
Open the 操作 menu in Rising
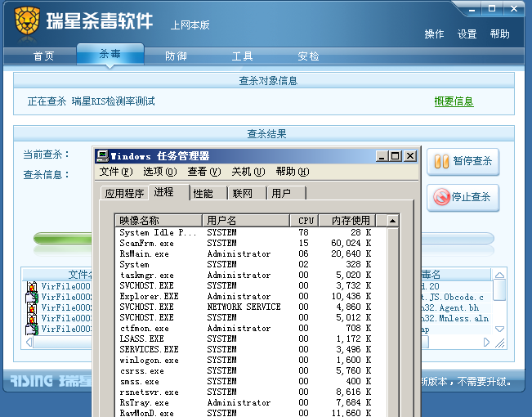pyautogui.click(x=434, y=34)
